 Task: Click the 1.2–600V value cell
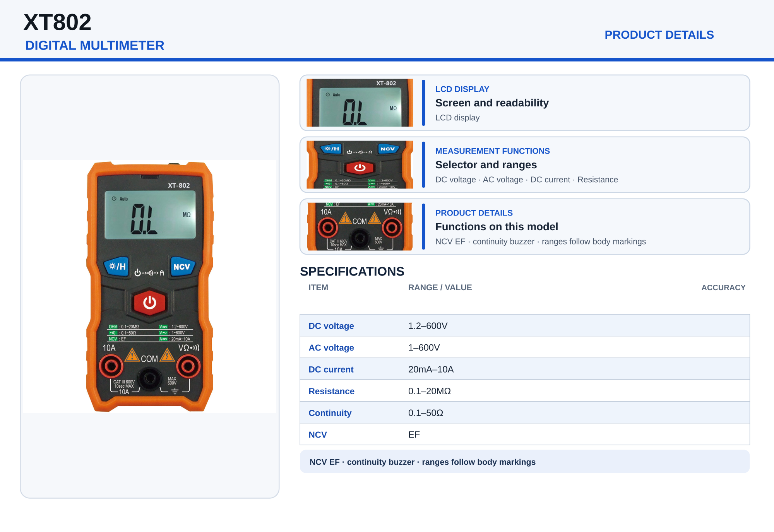click(428, 326)
